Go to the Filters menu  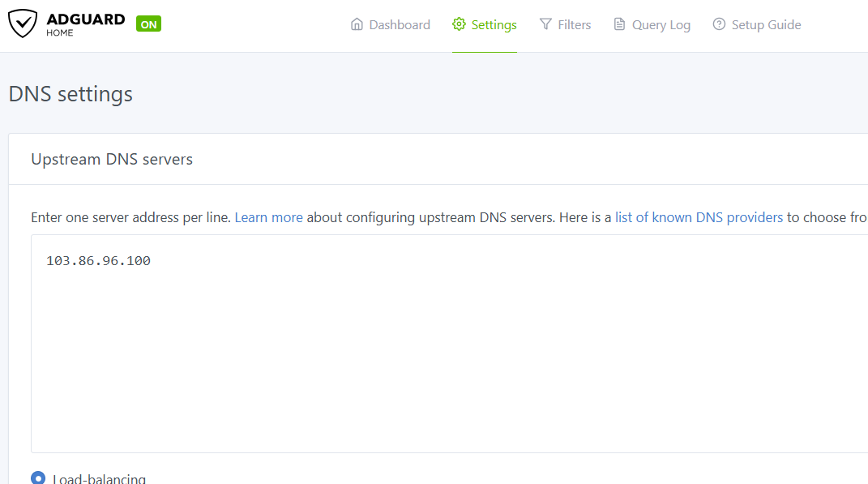coord(575,25)
